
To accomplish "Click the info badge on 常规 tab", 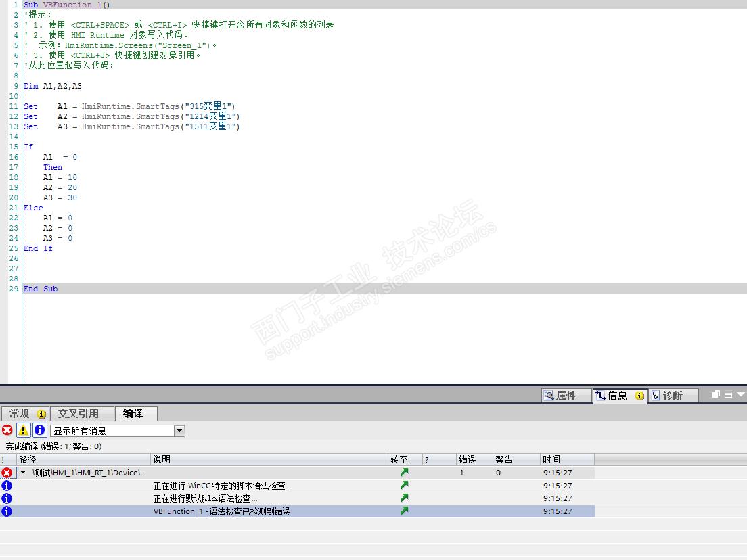I will click(41, 414).
